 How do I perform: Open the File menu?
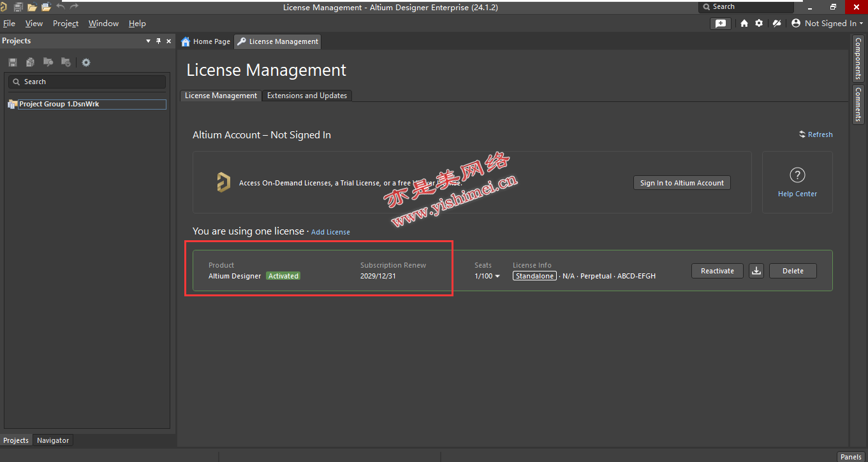click(x=9, y=24)
